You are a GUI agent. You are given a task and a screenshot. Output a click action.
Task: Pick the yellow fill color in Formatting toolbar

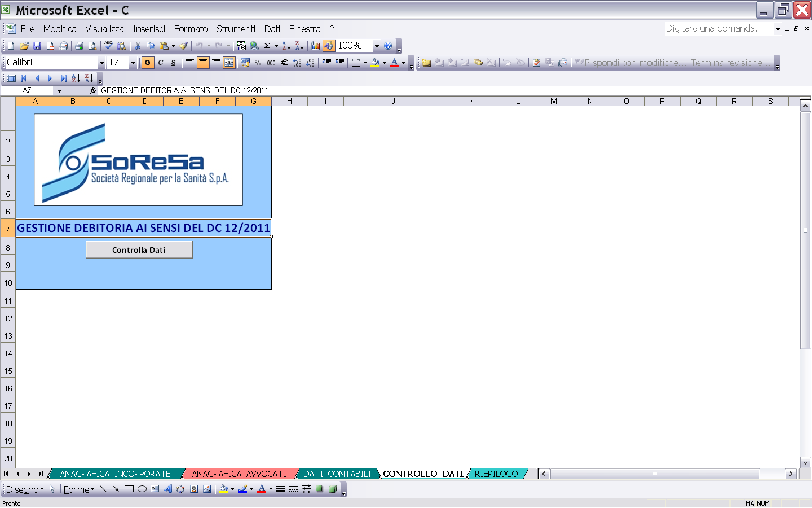click(x=375, y=63)
